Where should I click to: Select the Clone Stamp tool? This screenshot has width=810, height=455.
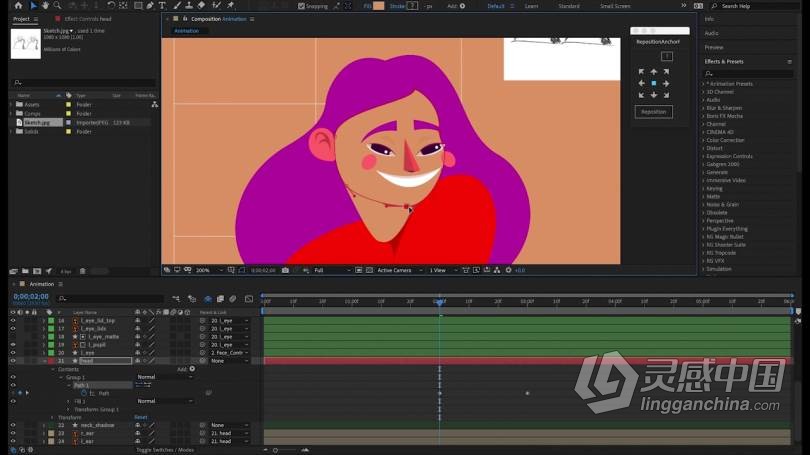tap(189, 6)
